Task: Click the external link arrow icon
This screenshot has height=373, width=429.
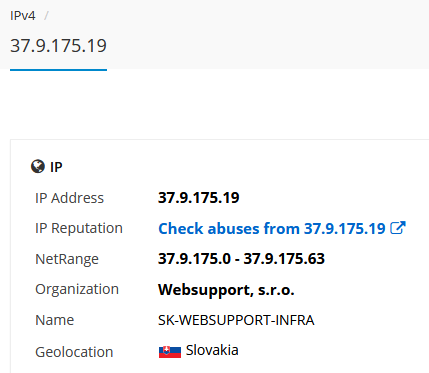Action: coord(398,228)
